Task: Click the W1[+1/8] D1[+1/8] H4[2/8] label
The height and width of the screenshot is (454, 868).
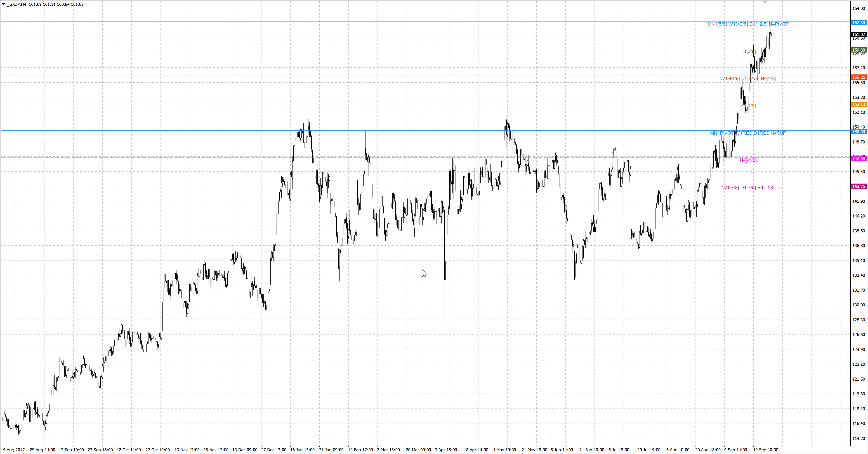Action: coord(748,79)
